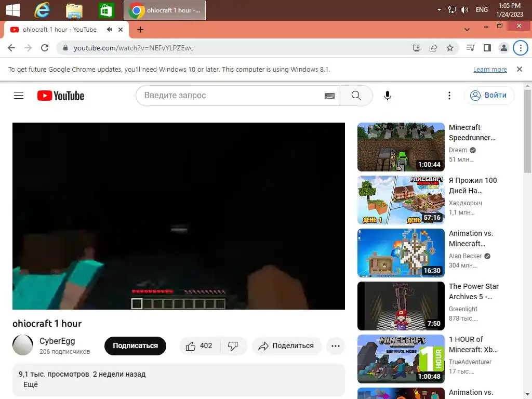This screenshot has width=532, height=399.
Task: Launch Internet Explorer from the taskbar
Action: [x=42, y=10]
